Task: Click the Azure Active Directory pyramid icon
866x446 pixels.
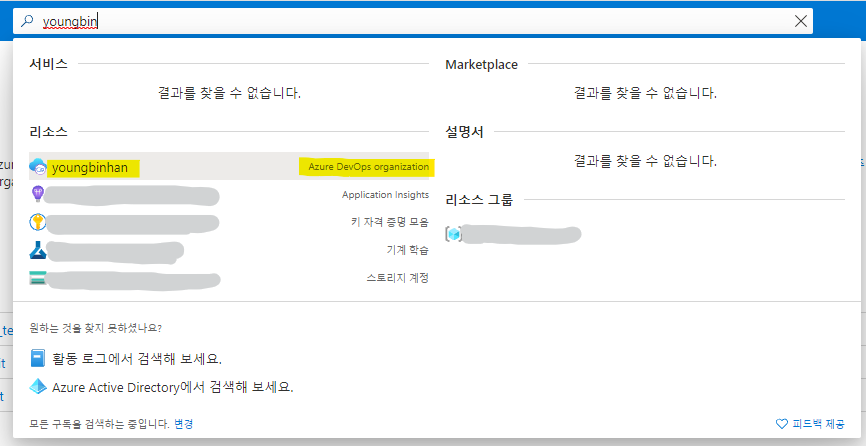Action: (x=38, y=386)
